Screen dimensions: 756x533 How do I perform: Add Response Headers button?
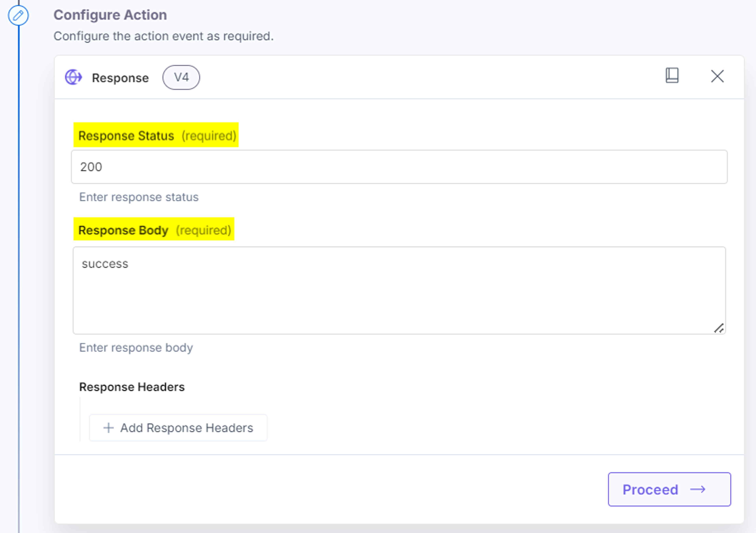pos(178,428)
